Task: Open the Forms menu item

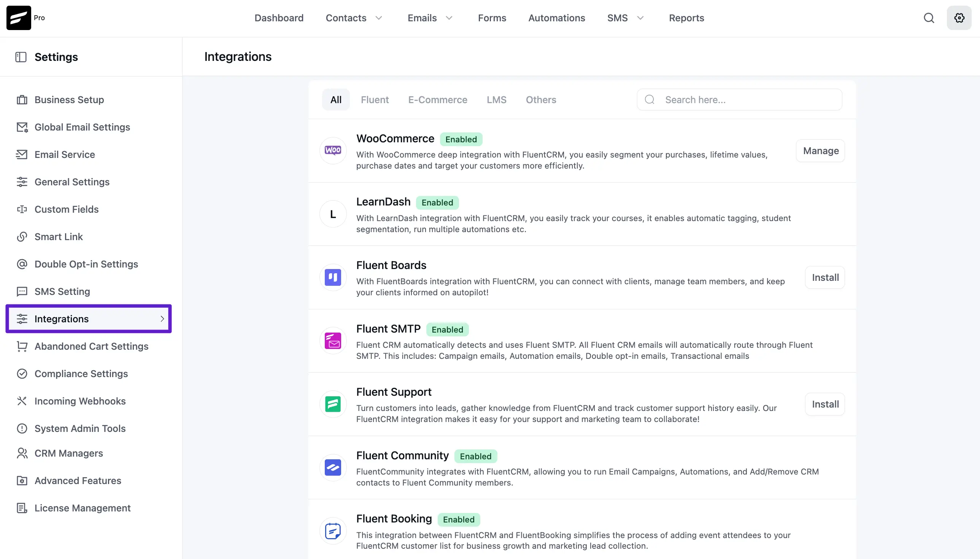Action: pos(492,18)
